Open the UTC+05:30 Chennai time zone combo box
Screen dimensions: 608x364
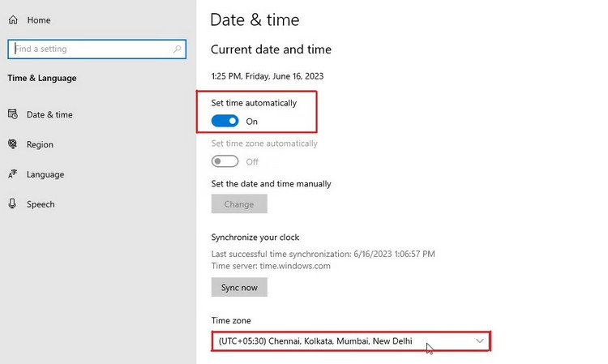(x=351, y=341)
